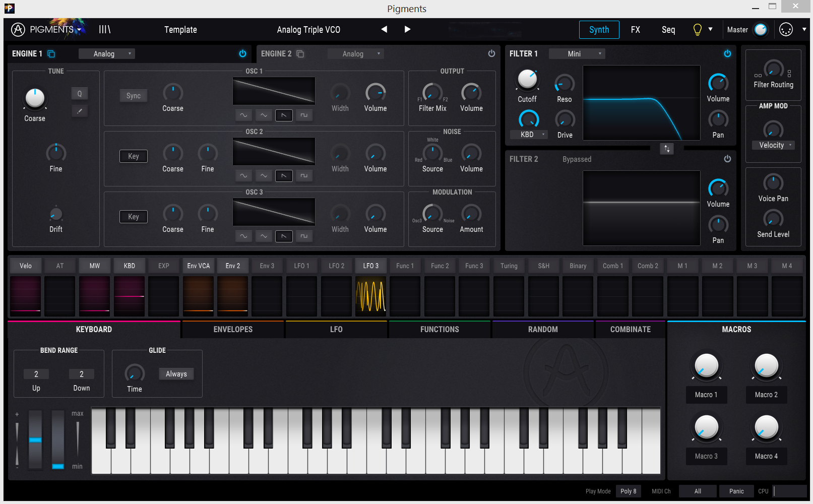The width and height of the screenshot is (813, 504).
Task: Open the Velocity amp mod dropdown
Action: click(x=773, y=145)
